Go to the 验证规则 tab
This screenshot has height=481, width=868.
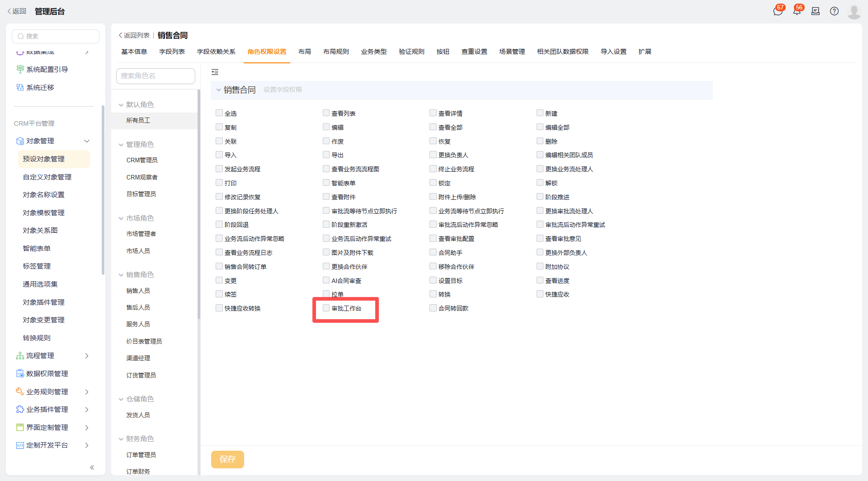(x=411, y=52)
